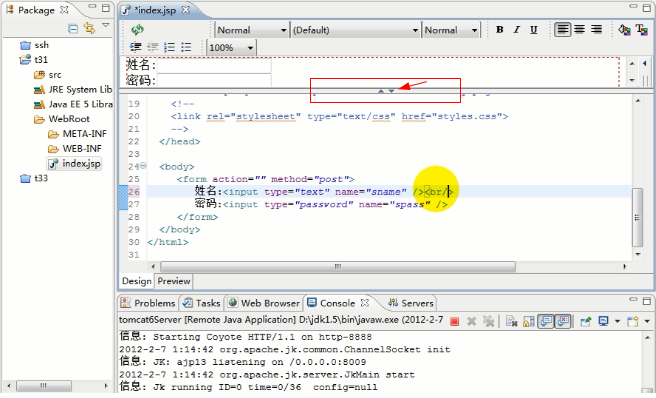
Task: Open the Package Explorer view menu
Action: pyautogui.click(x=106, y=26)
